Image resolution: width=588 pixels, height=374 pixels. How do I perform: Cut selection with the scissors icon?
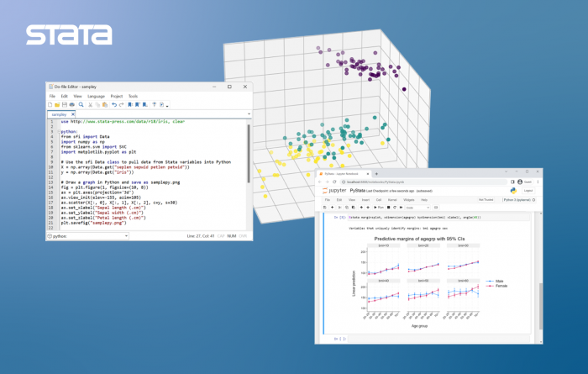pos(91,105)
